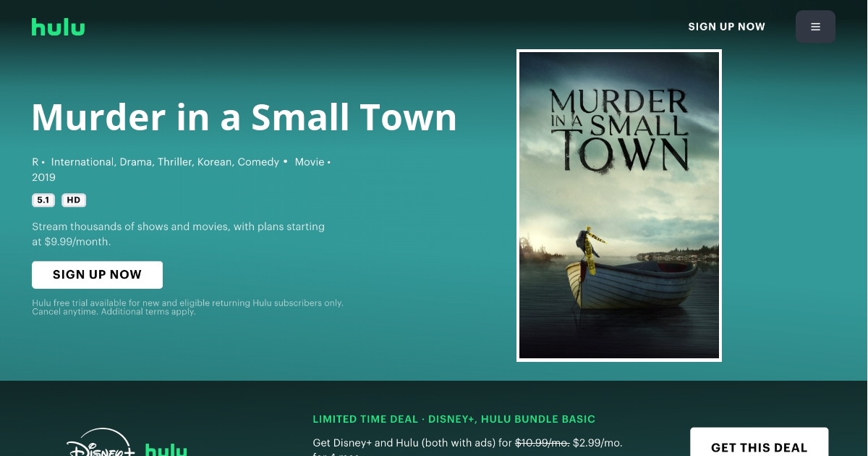868x456 pixels.
Task: Click the Movie type label
Action: point(310,162)
